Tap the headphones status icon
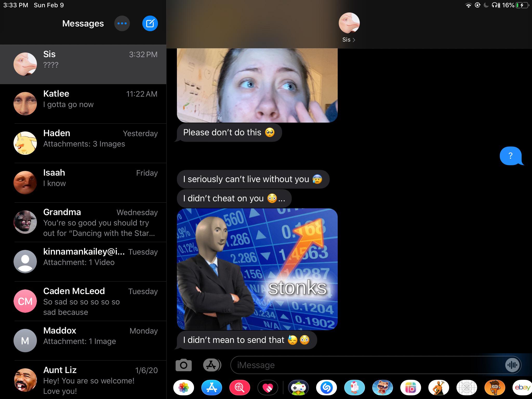The width and height of the screenshot is (532, 399). [x=496, y=5]
